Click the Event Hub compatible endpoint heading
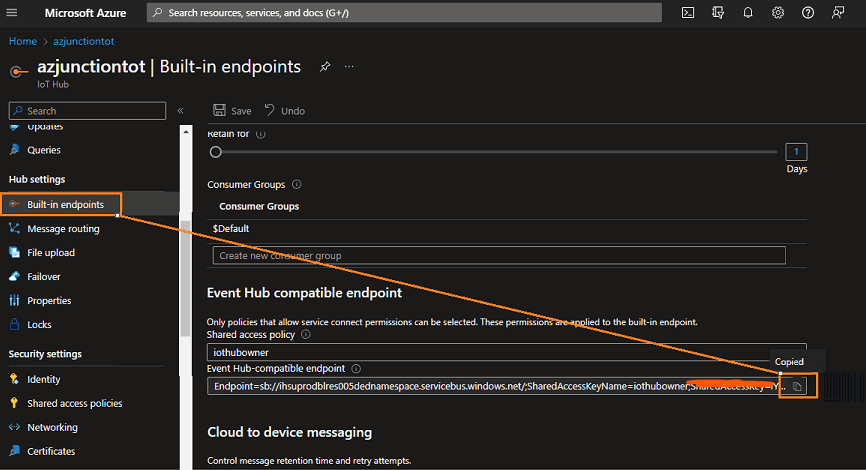This screenshot has width=866, height=470. [304, 293]
